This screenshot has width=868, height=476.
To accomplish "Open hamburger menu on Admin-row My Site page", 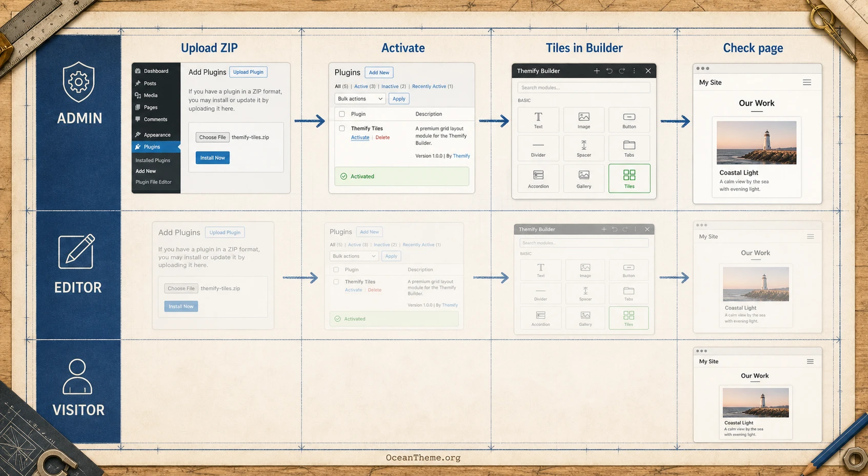I will coord(807,82).
